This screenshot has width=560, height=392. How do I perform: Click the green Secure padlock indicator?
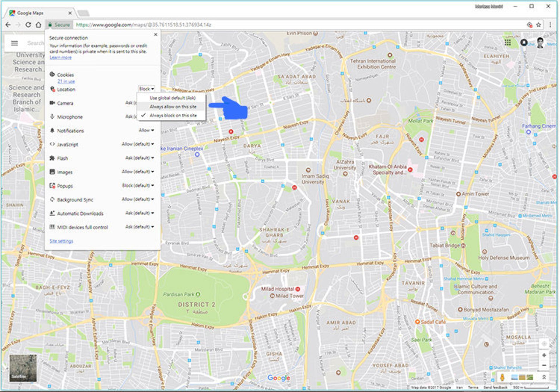point(59,25)
